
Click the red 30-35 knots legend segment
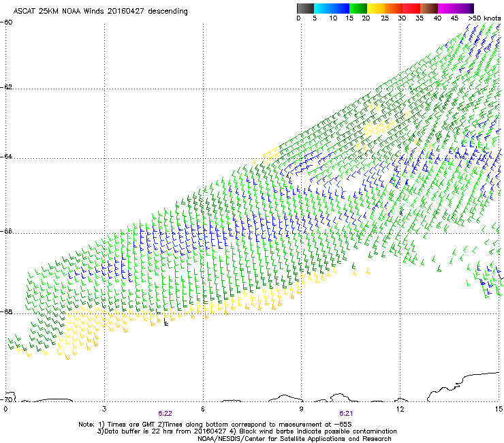411,8
